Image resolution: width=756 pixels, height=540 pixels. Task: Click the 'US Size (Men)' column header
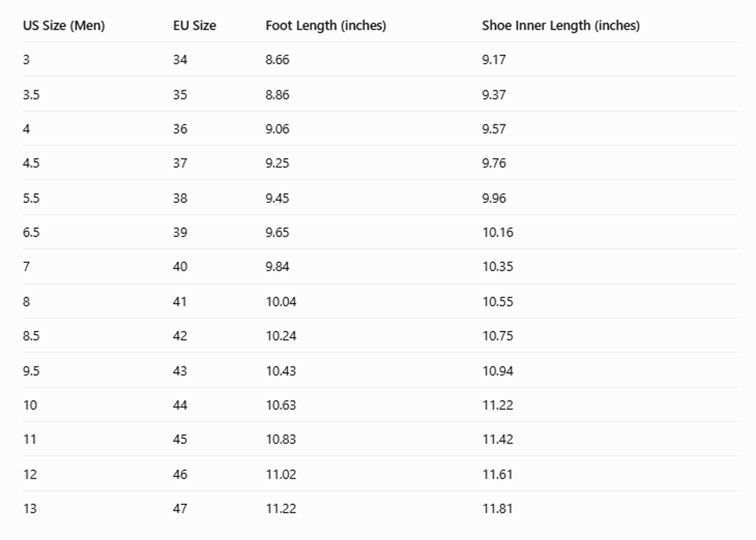tap(64, 26)
